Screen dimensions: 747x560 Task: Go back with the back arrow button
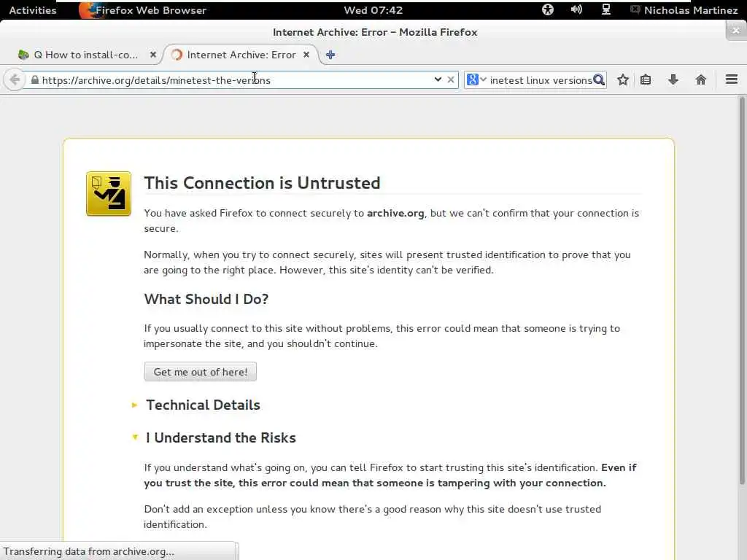[15, 79]
